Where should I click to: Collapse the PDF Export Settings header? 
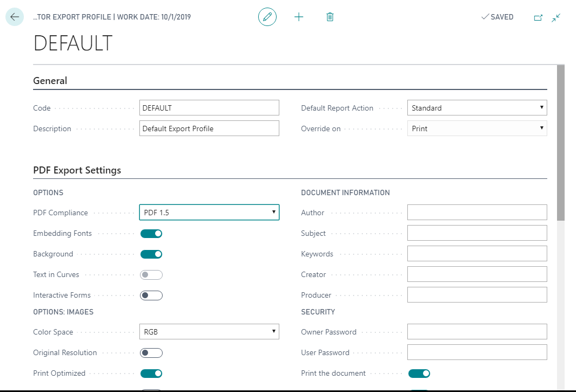(77, 170)
